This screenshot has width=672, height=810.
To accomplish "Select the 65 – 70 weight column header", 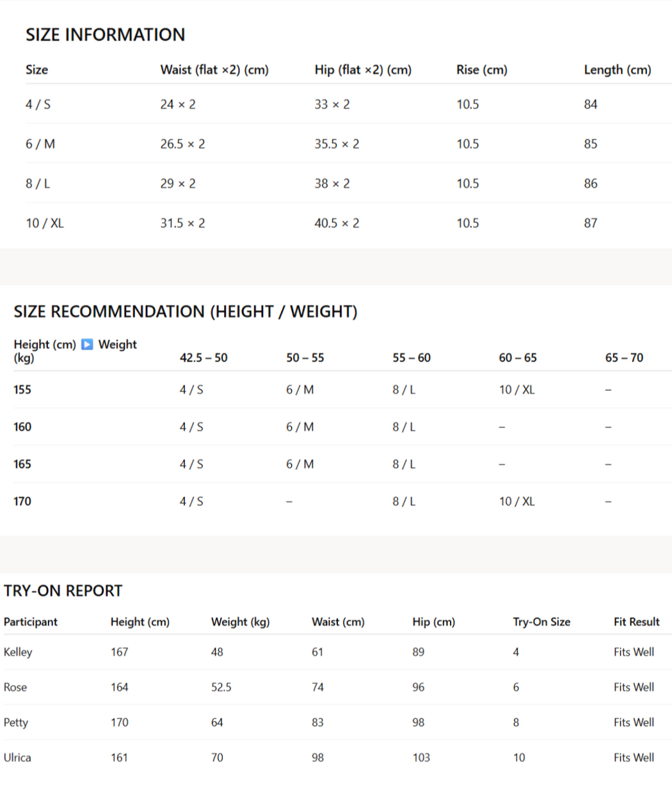I will (x=624, y=358).
